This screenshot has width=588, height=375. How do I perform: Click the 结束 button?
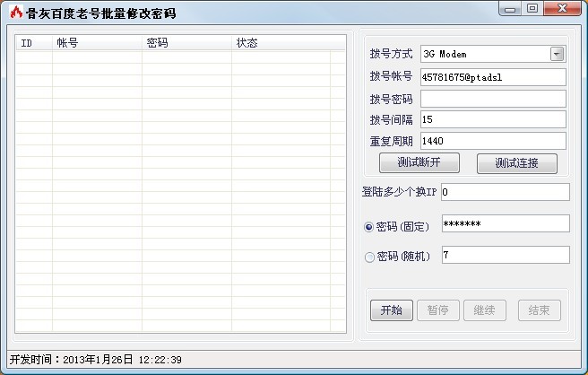pyautogui.click(x=540, y=310)
